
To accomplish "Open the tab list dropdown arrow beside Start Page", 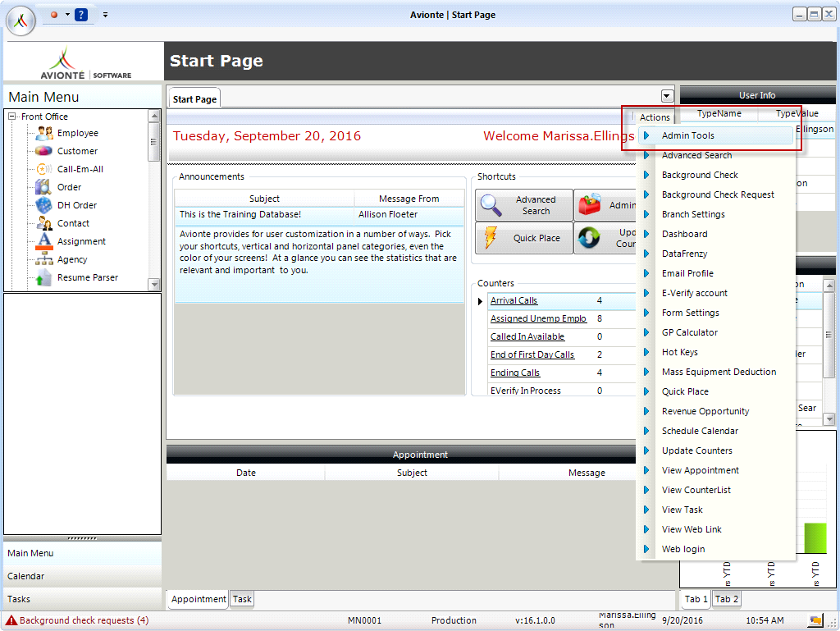I will tap(667, 96).
